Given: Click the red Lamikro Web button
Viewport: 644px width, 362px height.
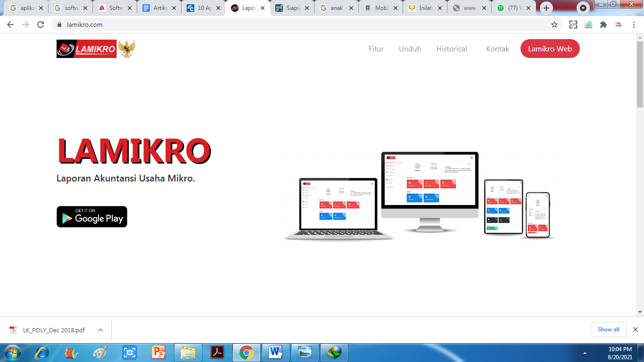Looking at the screenshot, I should click(550, 49).
